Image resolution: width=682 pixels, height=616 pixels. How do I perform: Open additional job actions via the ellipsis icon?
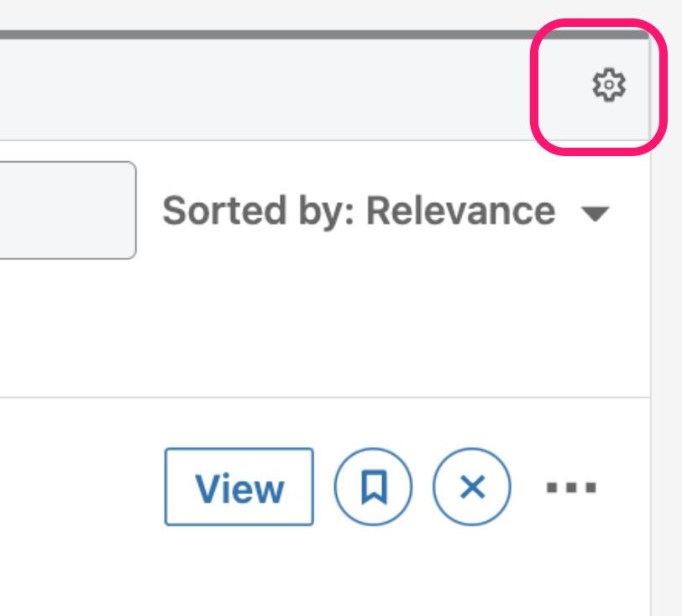click(x=570, y=487)
